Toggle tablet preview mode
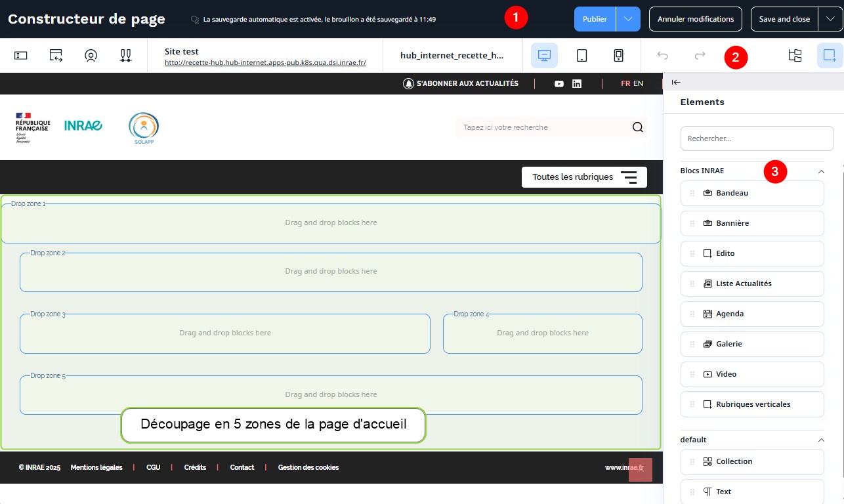 (x=581, y=56)
